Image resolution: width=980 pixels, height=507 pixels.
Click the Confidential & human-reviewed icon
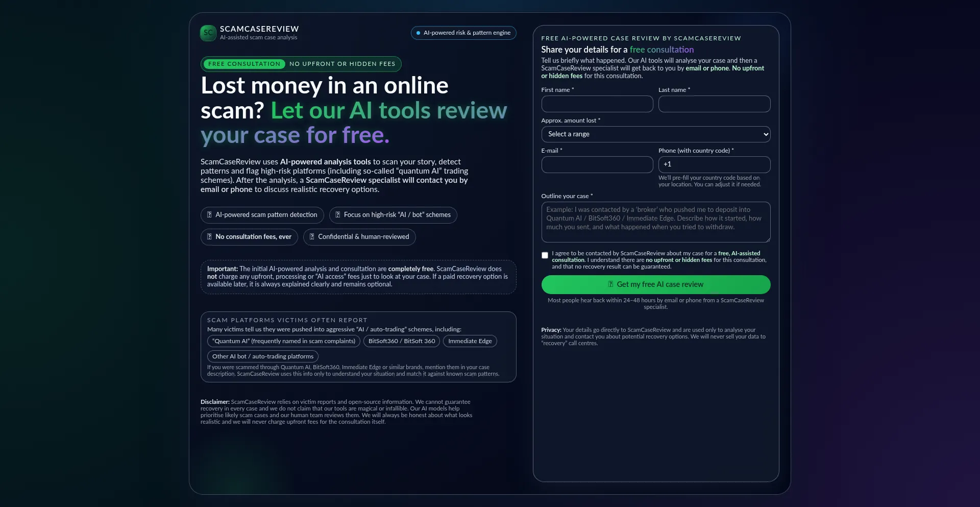point(312,237)
